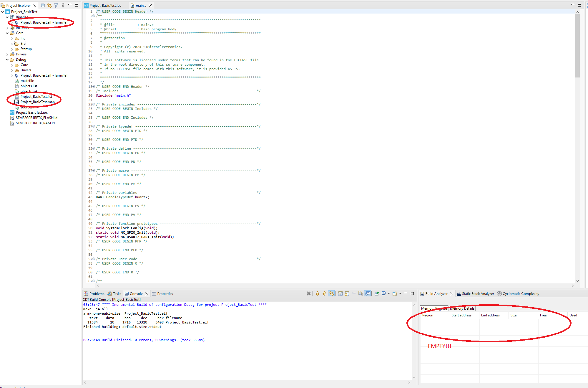The image size is (588, 388).
Task: Collapse all items in Project Explorer
Action: coord(43,5)
